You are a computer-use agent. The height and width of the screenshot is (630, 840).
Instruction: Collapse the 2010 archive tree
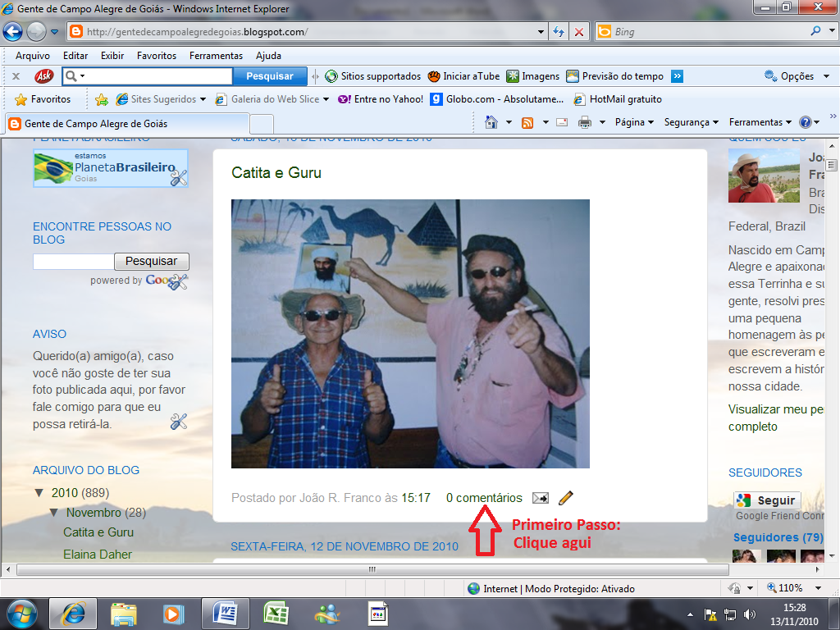point(39,493)
